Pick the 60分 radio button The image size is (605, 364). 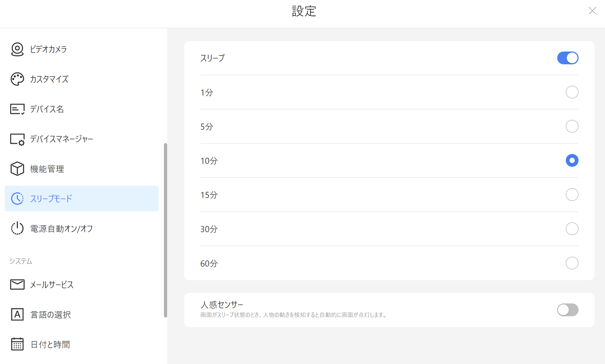572,263
